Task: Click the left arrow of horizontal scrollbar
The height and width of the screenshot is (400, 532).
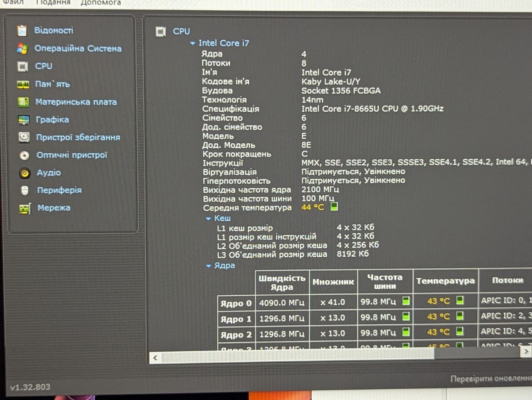Action: [155, 358]
